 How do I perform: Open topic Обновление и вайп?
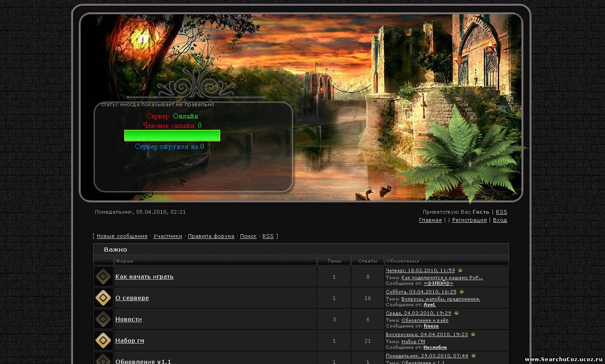[x=425, y=320]
